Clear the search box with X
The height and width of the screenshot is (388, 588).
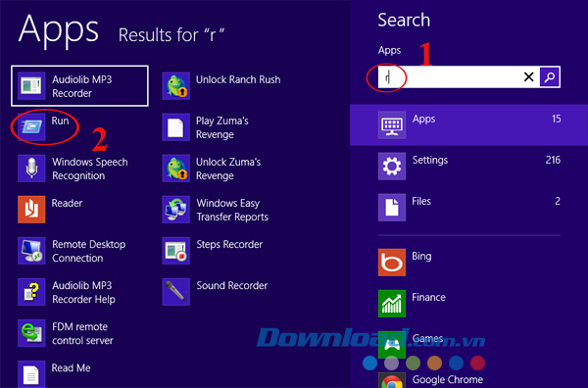(529, 77)
